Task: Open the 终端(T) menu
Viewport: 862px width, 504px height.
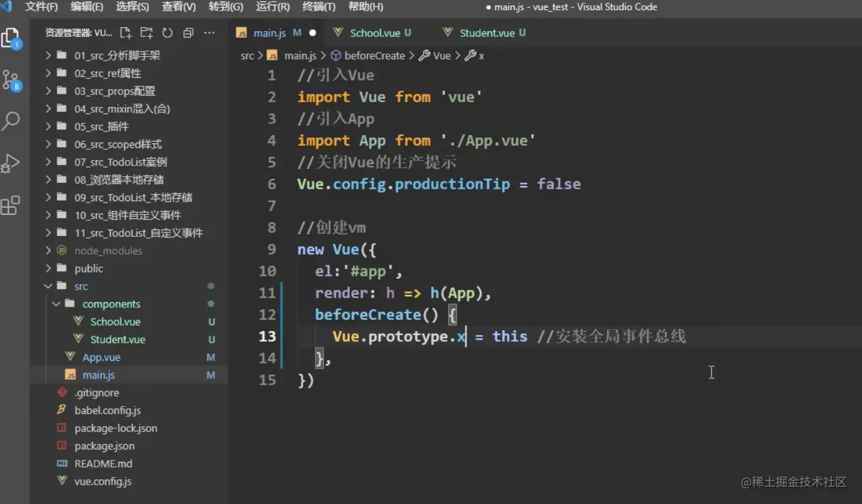Action: [x=319, y=7]
